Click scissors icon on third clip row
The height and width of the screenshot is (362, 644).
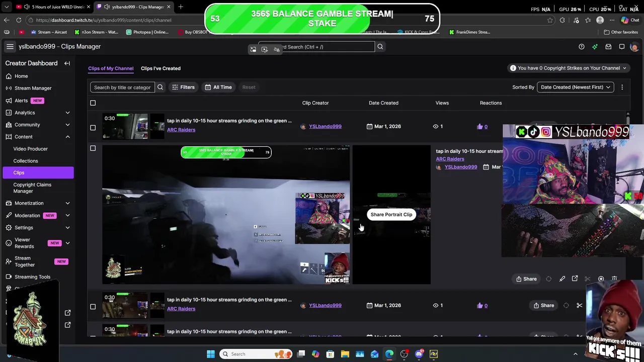click(x=580, y=305)
